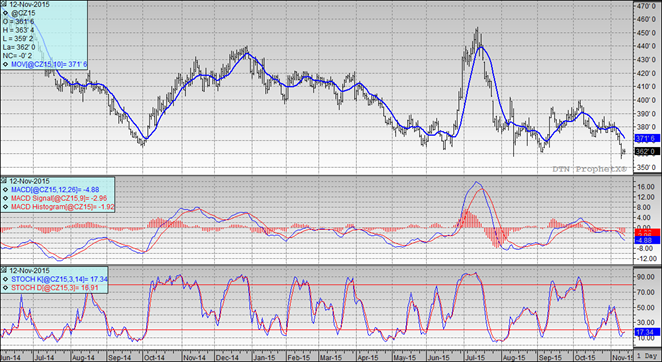This screenshot has height=362, width=662.
Task: Click the Jul-14 date axis label
Action: (44, 358)
